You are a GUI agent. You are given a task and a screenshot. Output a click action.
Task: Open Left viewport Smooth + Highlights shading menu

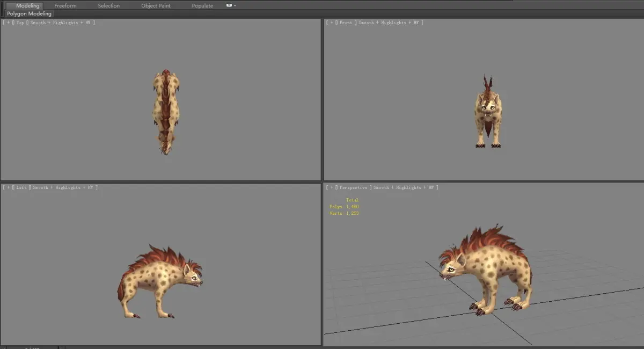(x=63, y=187)
